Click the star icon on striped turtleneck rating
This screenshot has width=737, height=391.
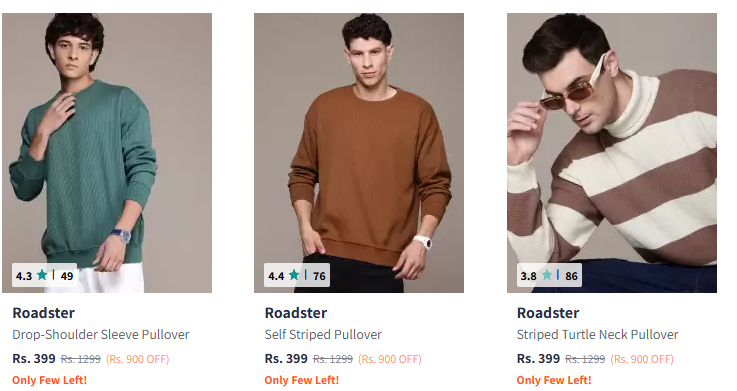[x=547, y=275]
